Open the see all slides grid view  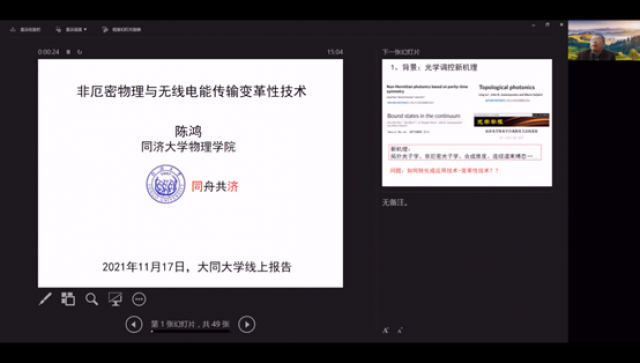[68, 299]
